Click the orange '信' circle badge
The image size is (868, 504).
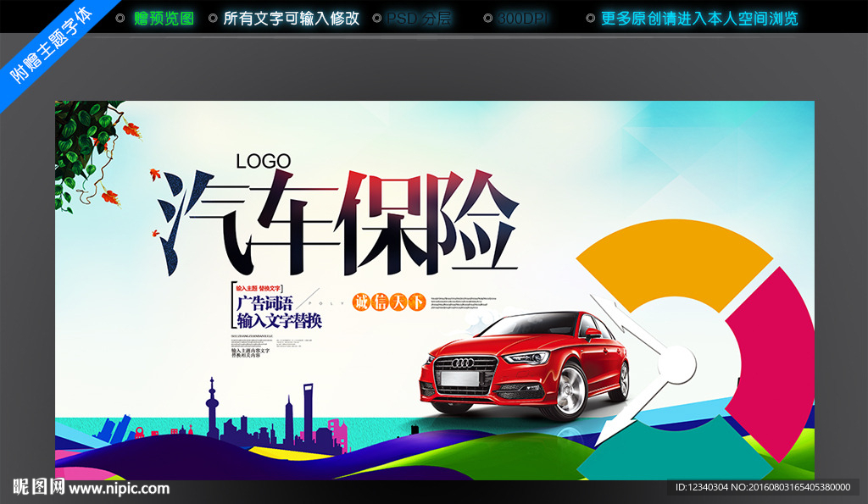pyautogui.click(x=380, y=302)
